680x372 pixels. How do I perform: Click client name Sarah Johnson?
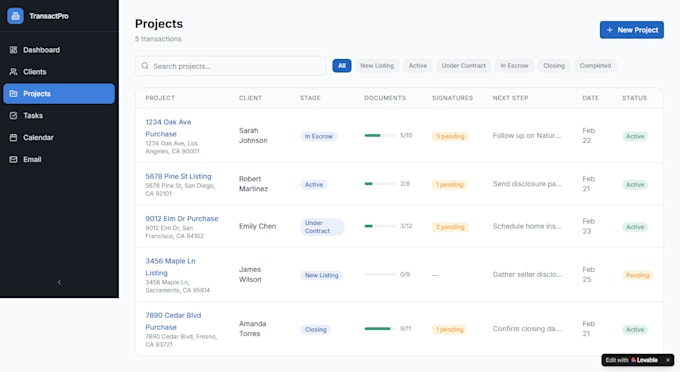[253, 135]
